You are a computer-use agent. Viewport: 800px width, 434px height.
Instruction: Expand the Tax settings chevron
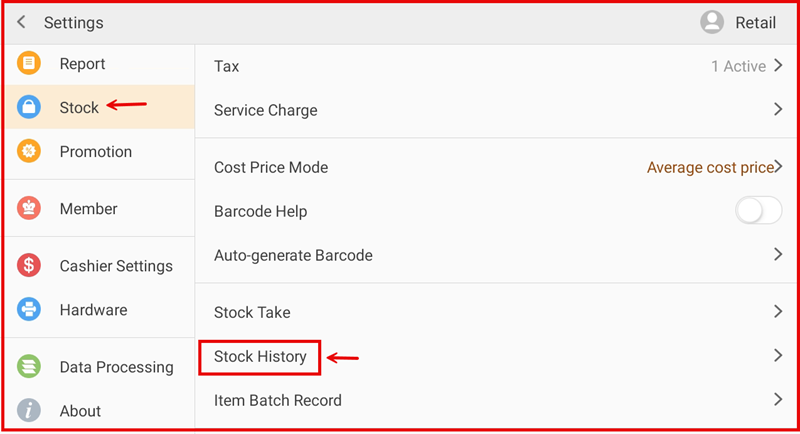[777, 67]
